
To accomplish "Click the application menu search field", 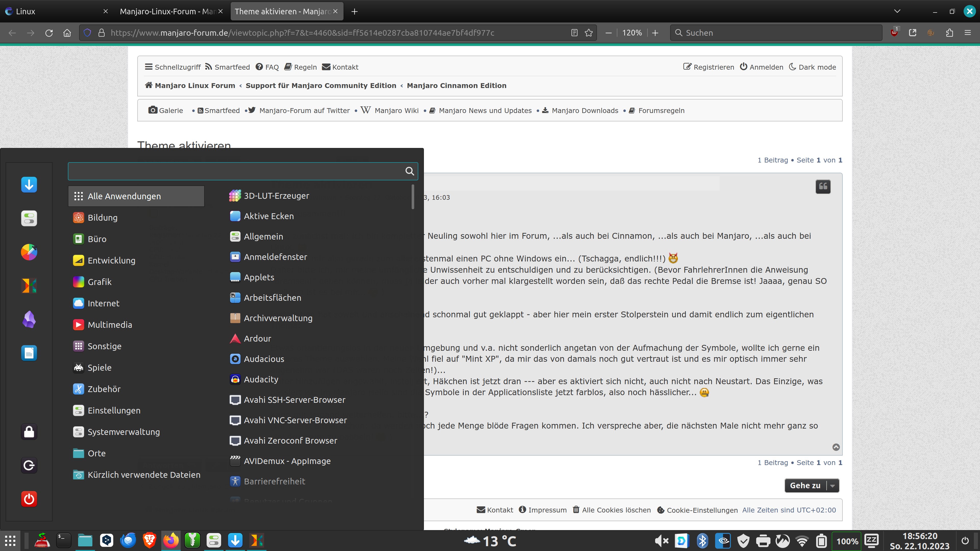I will [x=236, y=171].
